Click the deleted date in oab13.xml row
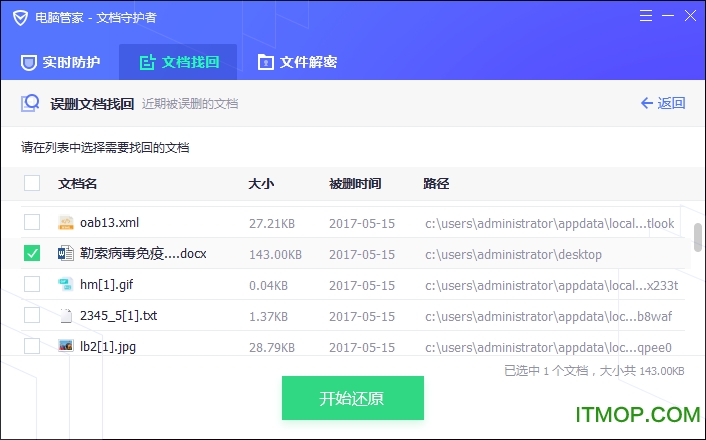This screenshot has width=706, height=440. pyautogui.click(x=362, y=224)
